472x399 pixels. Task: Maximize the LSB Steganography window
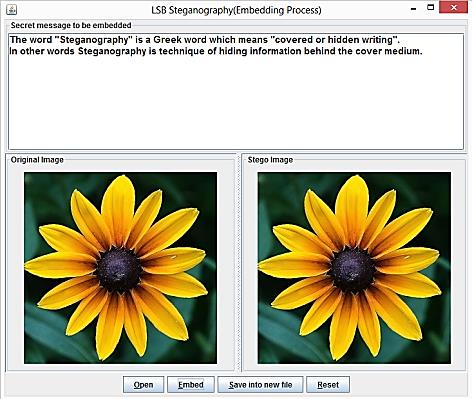point(431,8)
